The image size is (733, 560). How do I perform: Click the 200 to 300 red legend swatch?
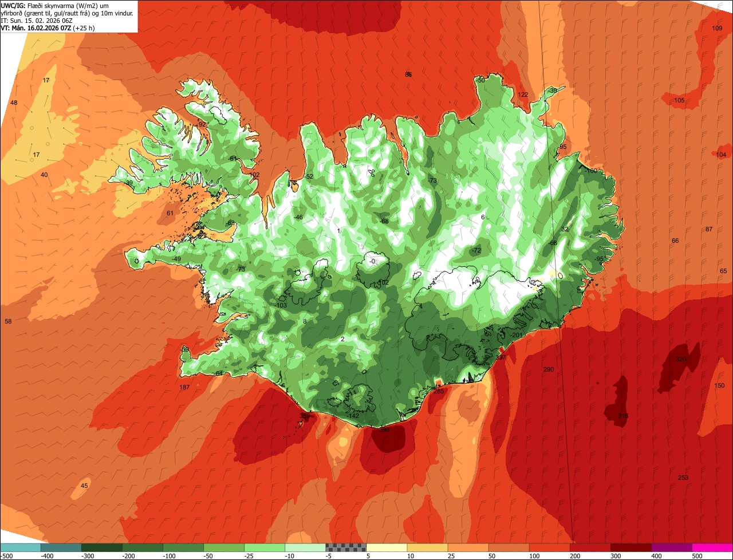(x=590, y=547)
